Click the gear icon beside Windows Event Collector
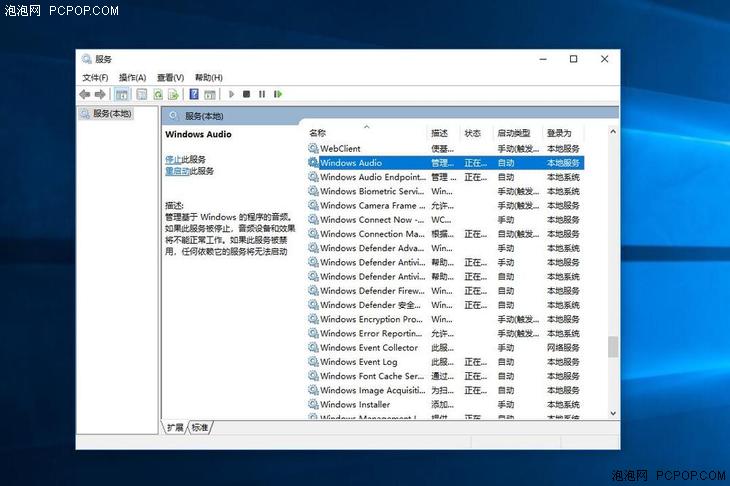 click(313, 348)
